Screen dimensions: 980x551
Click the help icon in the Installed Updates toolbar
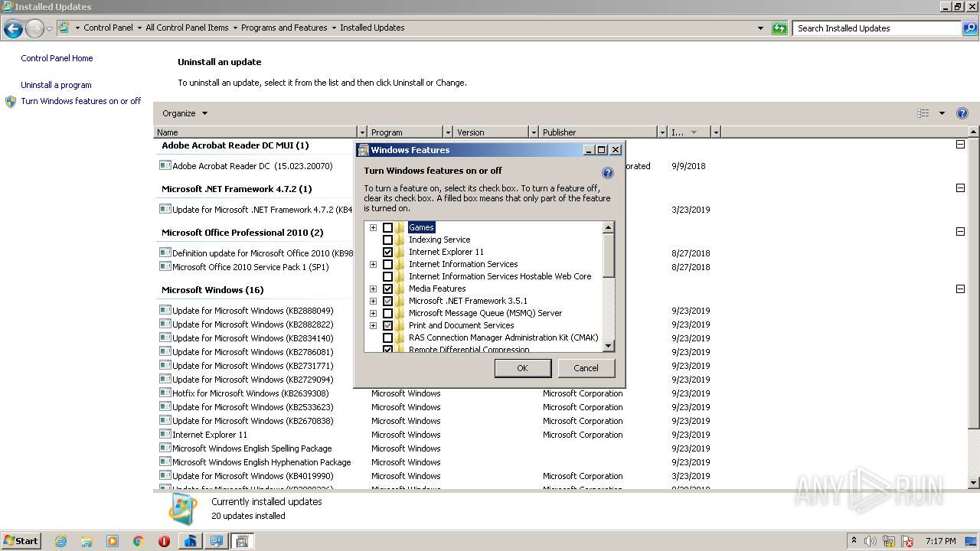962,113
